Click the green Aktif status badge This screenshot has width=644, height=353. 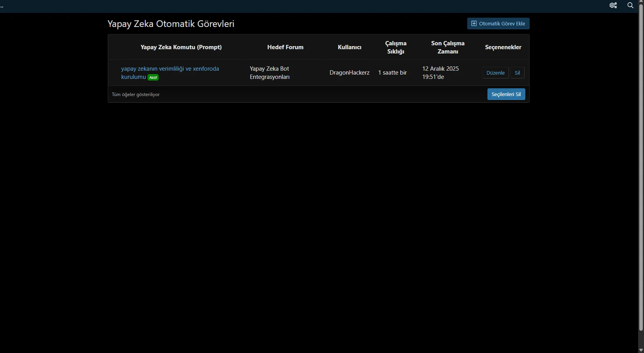coord(153,77)
